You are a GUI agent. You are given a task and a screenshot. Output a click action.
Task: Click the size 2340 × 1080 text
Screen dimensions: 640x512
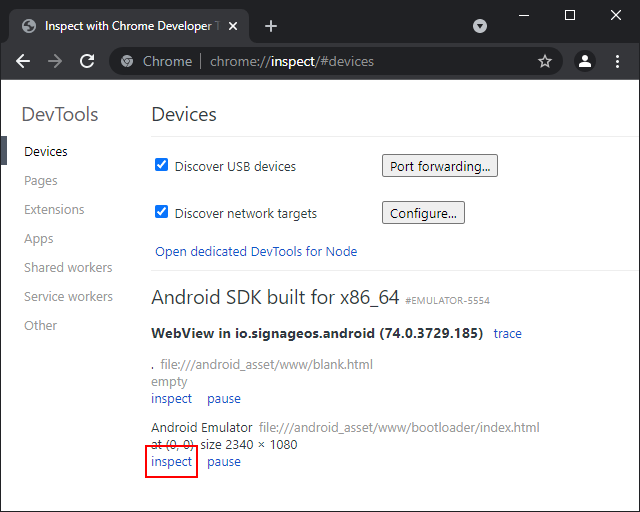pyautogui.click(x=249, y=445)
